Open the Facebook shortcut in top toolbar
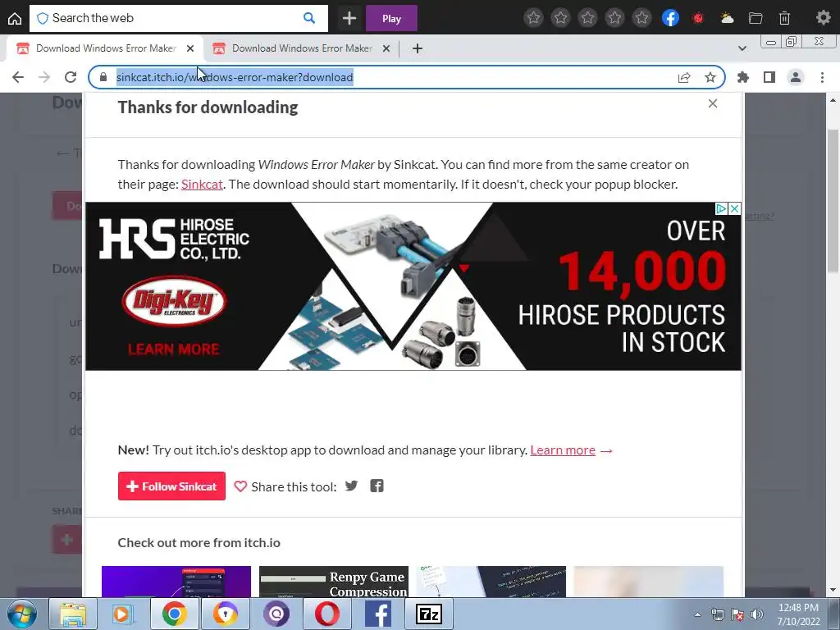The height and width of the screenshot is (630, 840). [670, 18]
